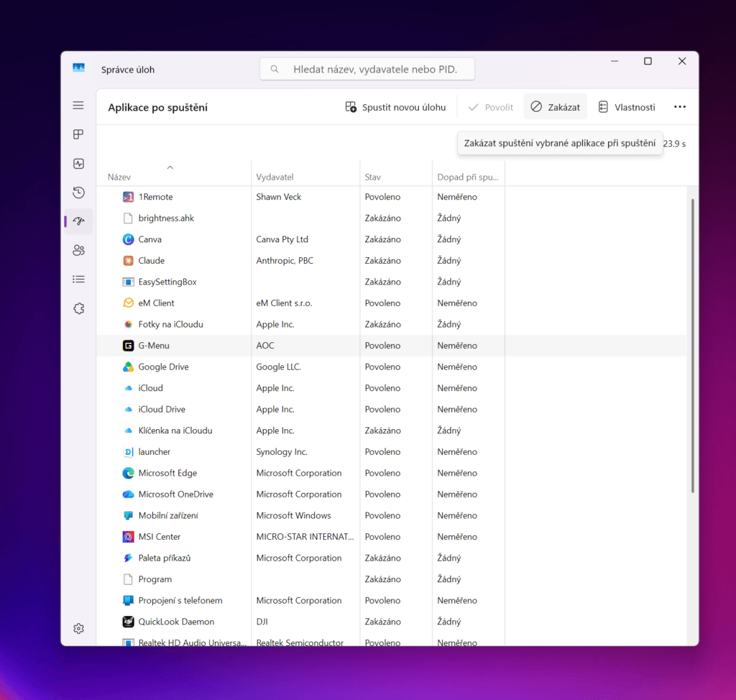The width and height of the screenshot is (736, 700).
Task: Select the iCloud Drive row
Action: click(392, 410)
